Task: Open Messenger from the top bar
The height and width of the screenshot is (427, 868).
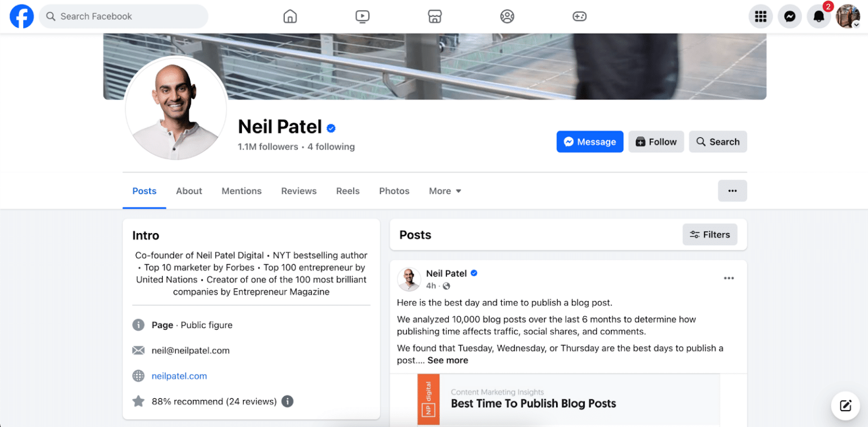Action: pos(789,16)
